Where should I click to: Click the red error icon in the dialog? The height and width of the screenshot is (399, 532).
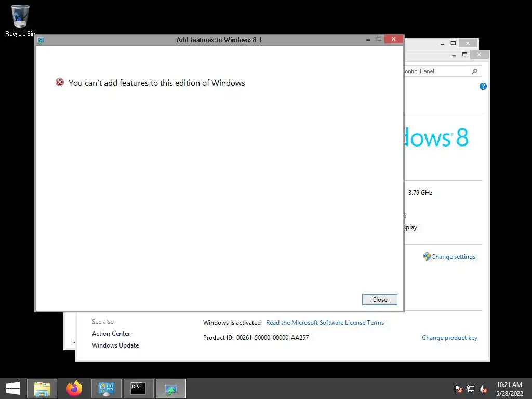click(60, 83)
